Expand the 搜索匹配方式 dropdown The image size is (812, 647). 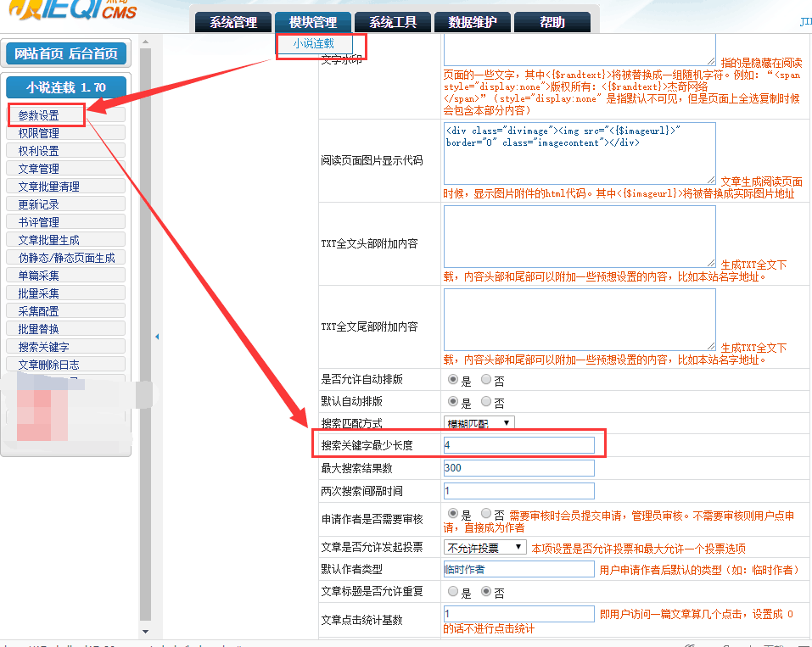pyautogui.click(x=479, y=421)
